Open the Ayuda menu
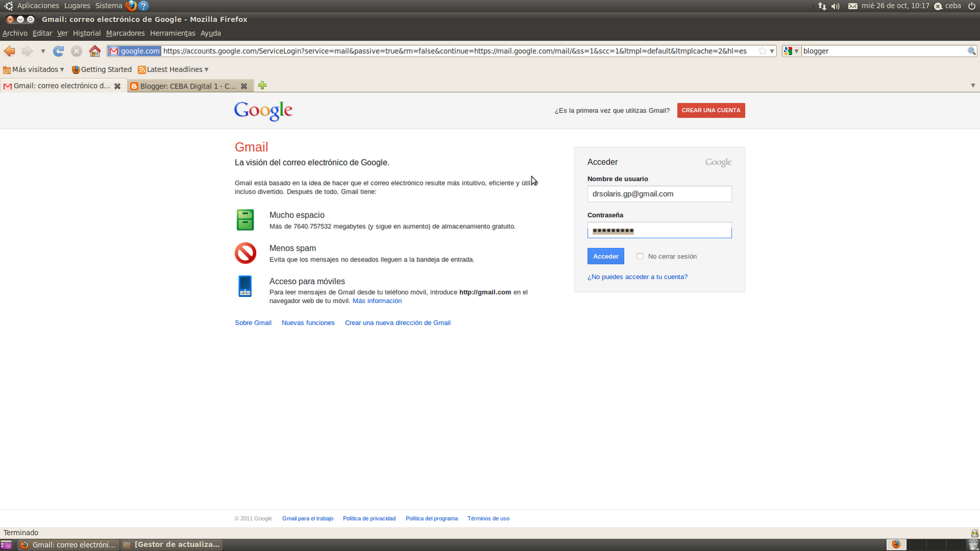 coord(211,33)
